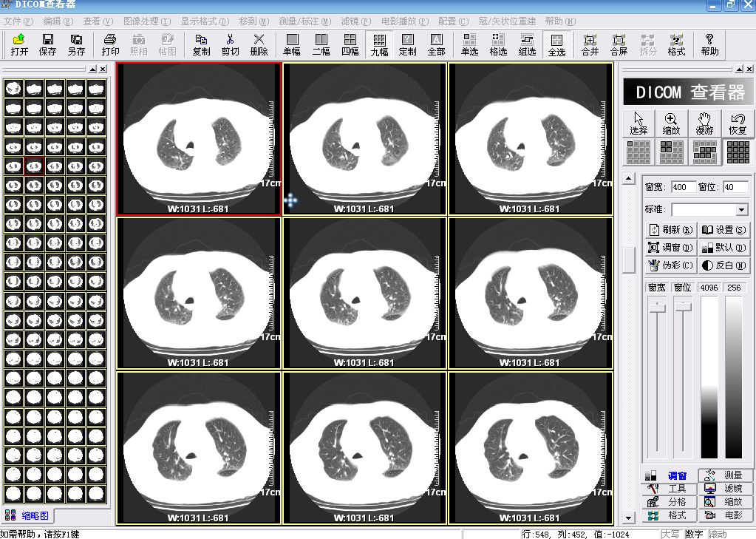Image resolution: width=756 pixels, height=539 pixels.
Task: Open the 图像处理 menu
Action: 146,21
